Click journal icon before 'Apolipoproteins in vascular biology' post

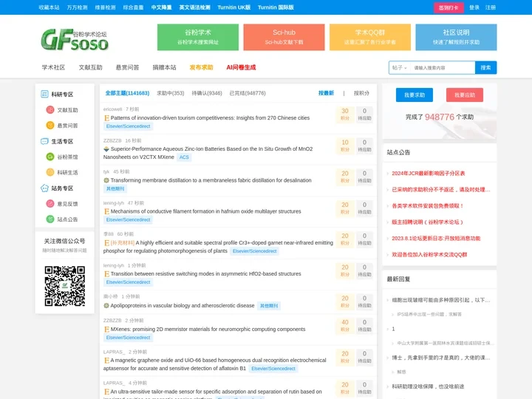pos(106,306)
